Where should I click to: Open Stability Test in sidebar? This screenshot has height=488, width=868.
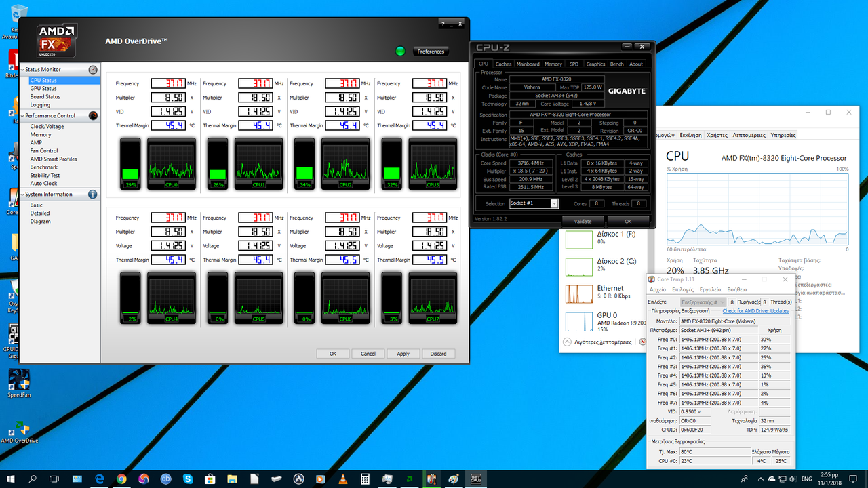click(45, 176)
